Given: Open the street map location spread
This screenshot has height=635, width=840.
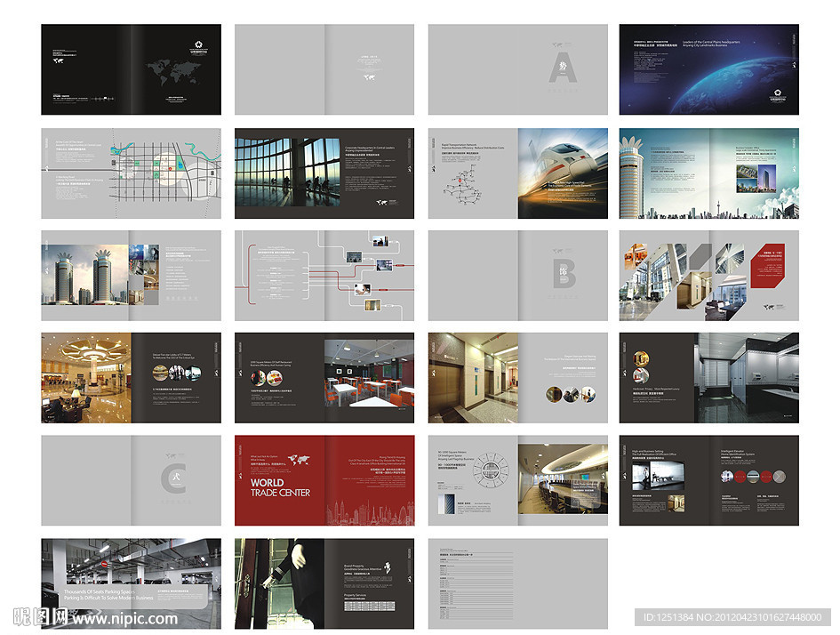Looking at the screenshot, I should click(x=131, y=173).
